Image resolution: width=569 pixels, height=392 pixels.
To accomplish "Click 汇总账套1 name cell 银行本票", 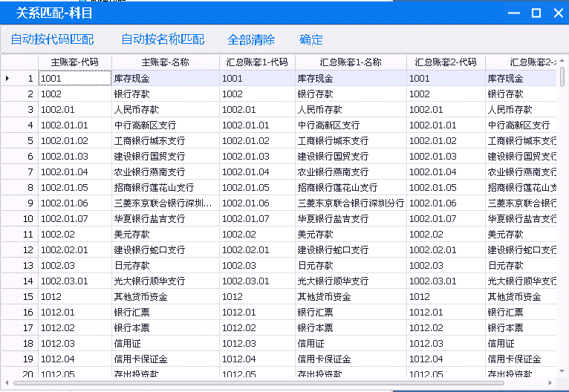I will point(351,328).
